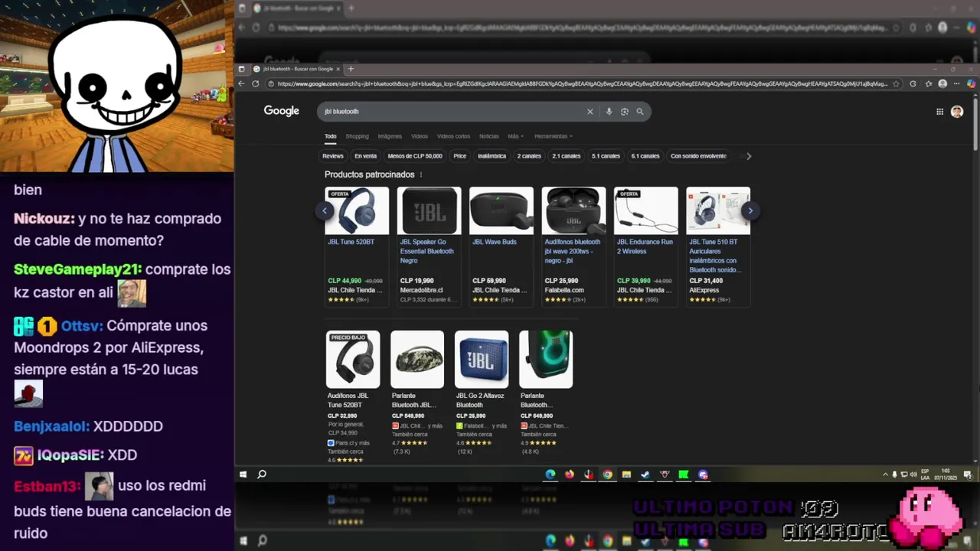980x551 pixels.
Task: Open the JBL Tune 520BT sponsored link
Action: (351, 242)
